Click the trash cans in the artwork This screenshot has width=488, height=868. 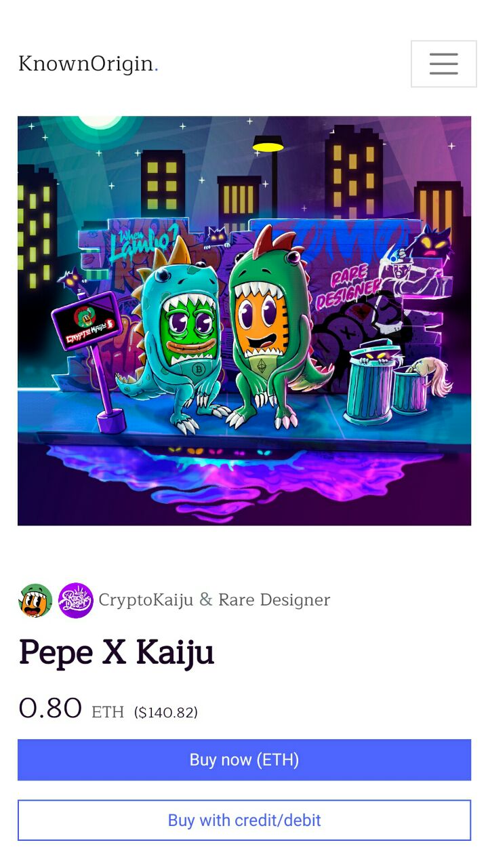pyautogui.click(x=390, y=380)
